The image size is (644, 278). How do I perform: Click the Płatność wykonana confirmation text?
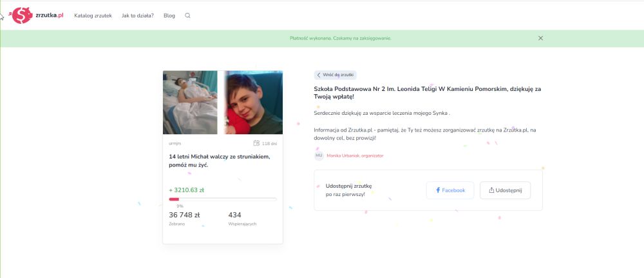pyautogui.click(x=341, y=38)
